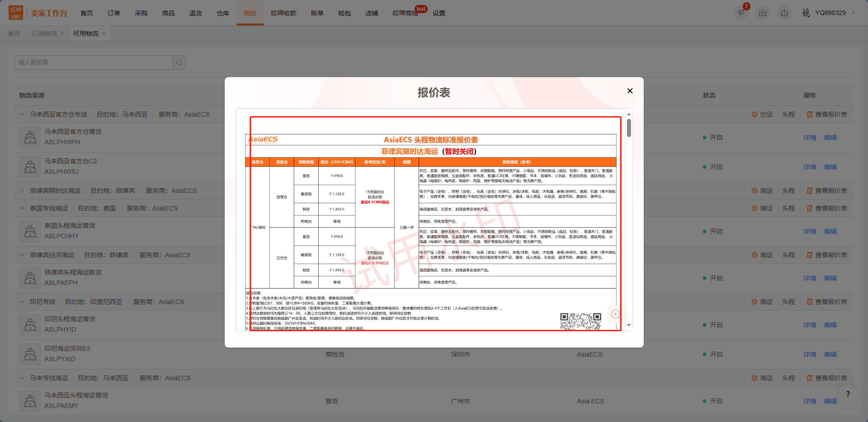Click 编辑 for 马来西亚头程海运普货
The width and height of the screenshot is (868, 422).
[830, 401]
